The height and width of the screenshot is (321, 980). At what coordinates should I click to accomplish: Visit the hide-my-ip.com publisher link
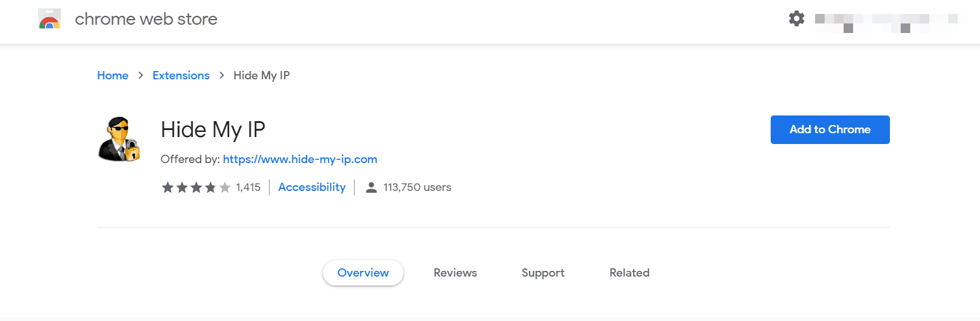300,159
